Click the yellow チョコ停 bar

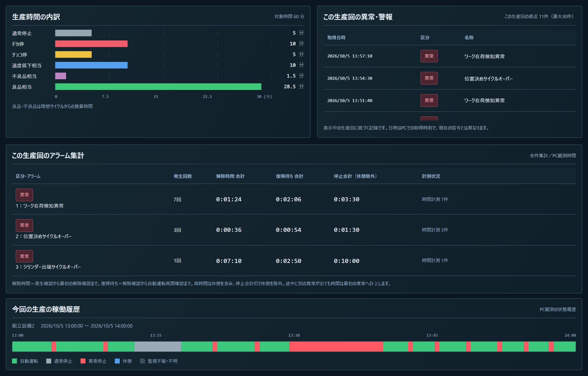click(x=73, y=54)
